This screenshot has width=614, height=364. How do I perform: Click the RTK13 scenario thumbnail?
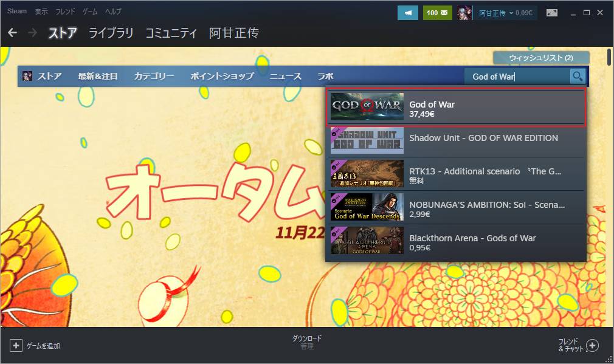coord(367,173)
